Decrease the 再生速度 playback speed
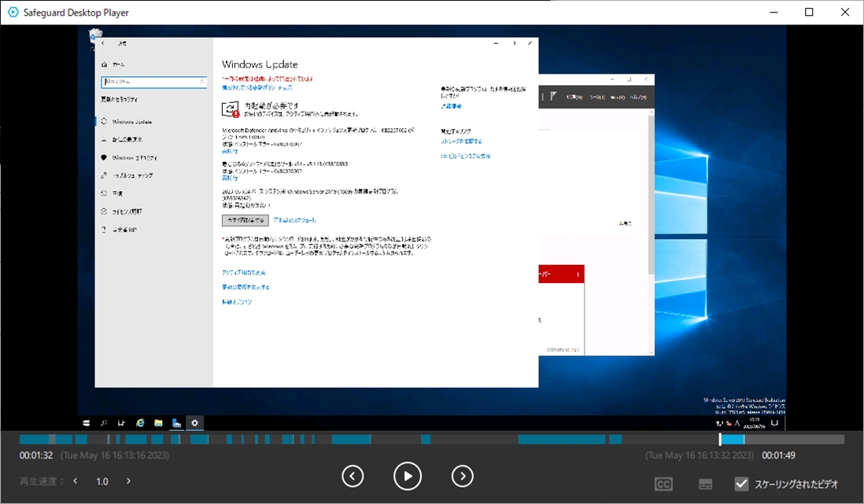The width and height of the screenshot is (864, 504). (76, 481)
